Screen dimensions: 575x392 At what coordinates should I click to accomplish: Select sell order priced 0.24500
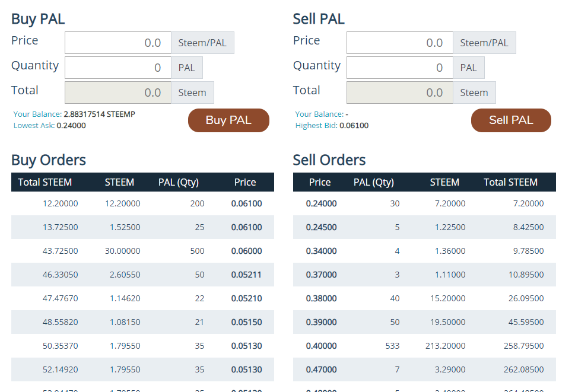424,227
